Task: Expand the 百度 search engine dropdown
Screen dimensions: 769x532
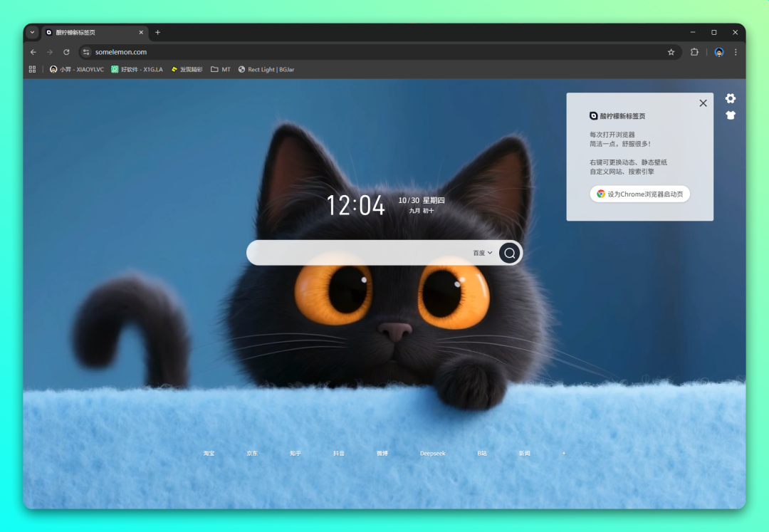Action: (x=483, y=253)
